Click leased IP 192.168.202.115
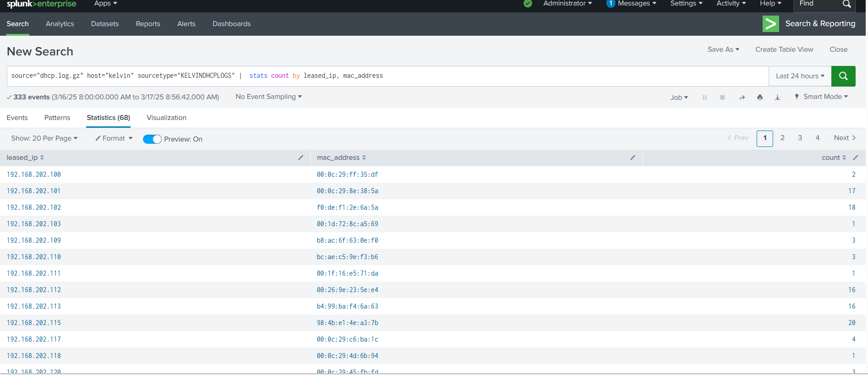The height and width of the screenshot is (375, 868). point(33,323)
